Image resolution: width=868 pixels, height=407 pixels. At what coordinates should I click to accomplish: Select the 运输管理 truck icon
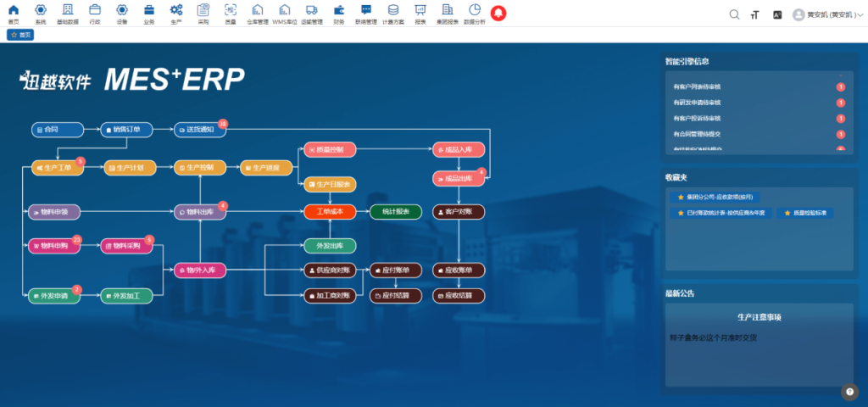(x=311, y=12)
